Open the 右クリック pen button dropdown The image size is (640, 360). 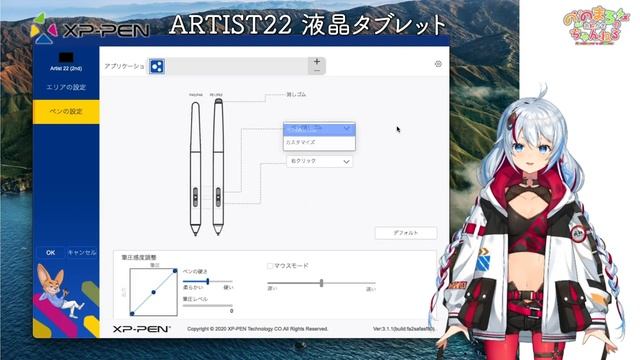[320, 162]
